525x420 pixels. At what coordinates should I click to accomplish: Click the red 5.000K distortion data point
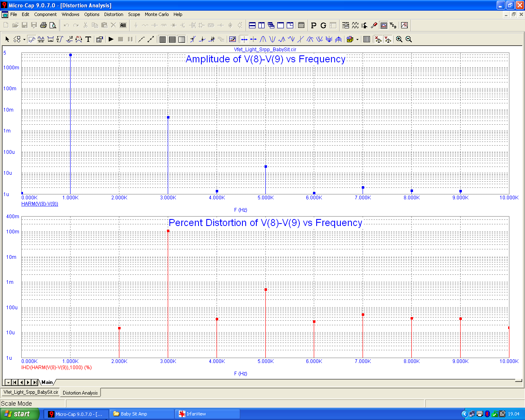(266, 290)
